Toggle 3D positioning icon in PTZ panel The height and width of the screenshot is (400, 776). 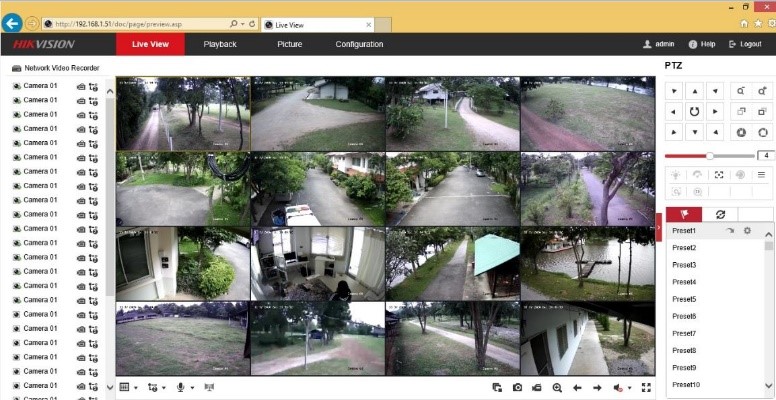(x=697, y=192)
